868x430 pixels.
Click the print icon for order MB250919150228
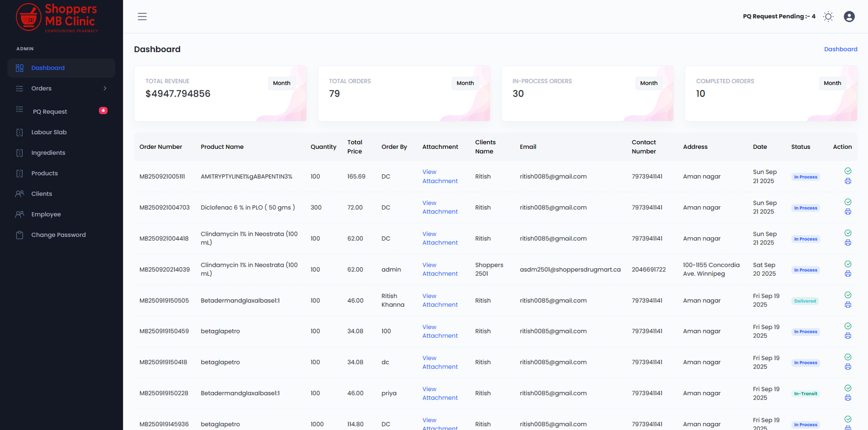coord(847,398)
